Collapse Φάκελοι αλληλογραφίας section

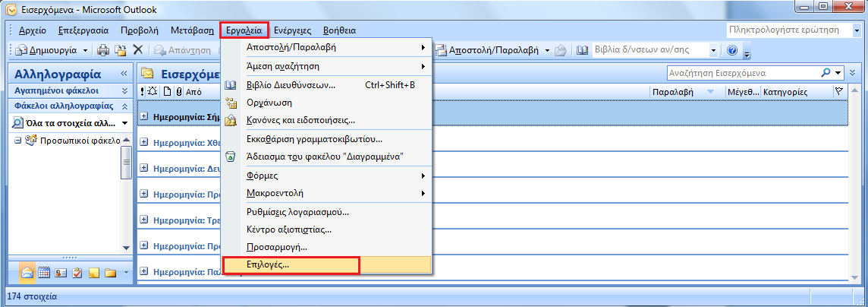(124, 106)
